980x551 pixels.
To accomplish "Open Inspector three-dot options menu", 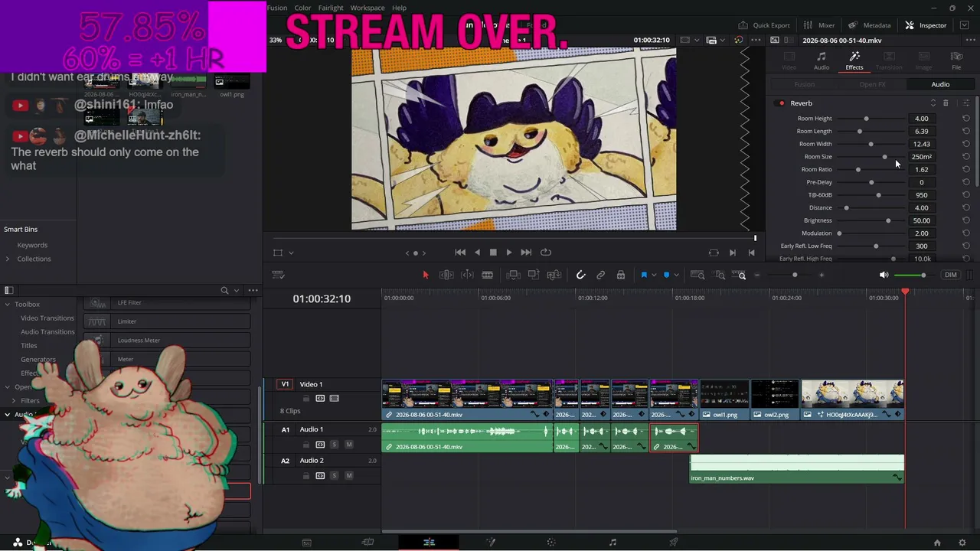I will point(971,40).
